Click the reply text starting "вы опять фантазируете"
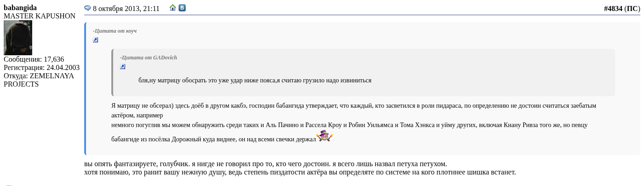 (265, 164)
